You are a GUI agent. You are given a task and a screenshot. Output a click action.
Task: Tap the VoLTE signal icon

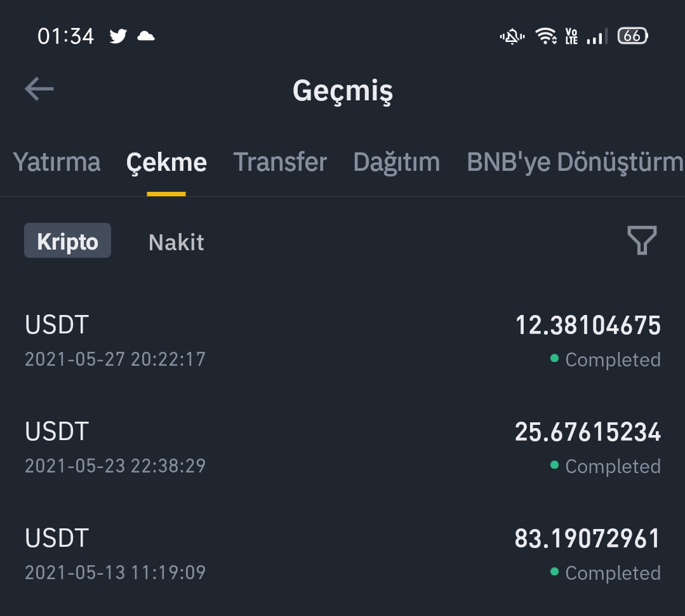tap(571, 36)
